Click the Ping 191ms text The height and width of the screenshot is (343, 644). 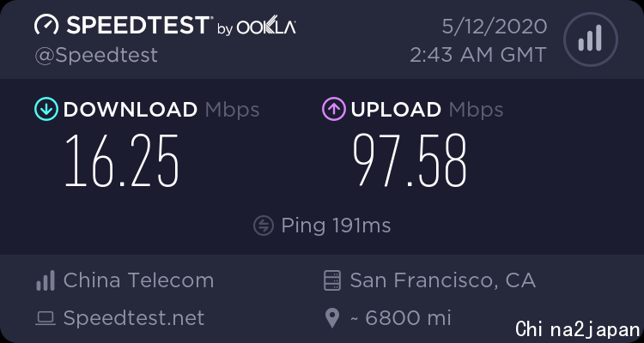tap(336, 226)
